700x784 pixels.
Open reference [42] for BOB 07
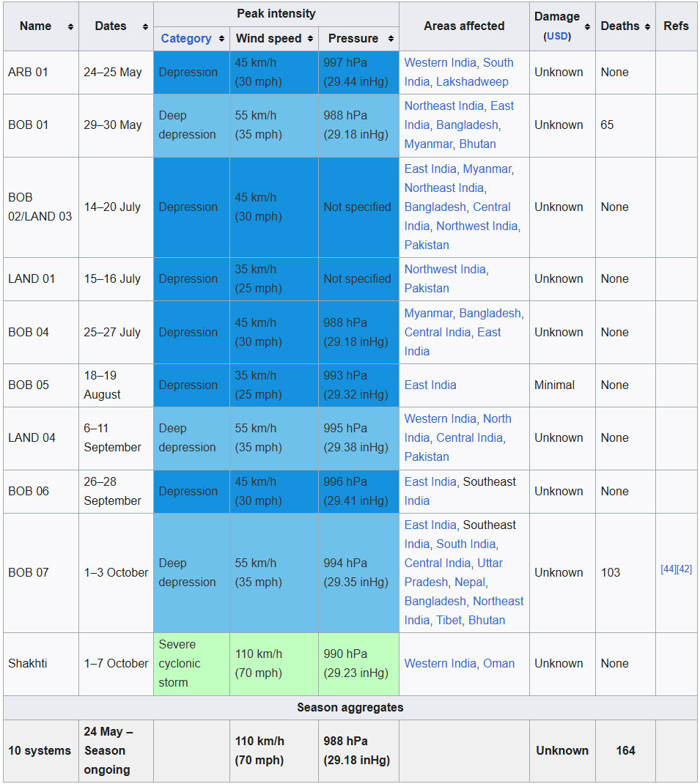684,569
